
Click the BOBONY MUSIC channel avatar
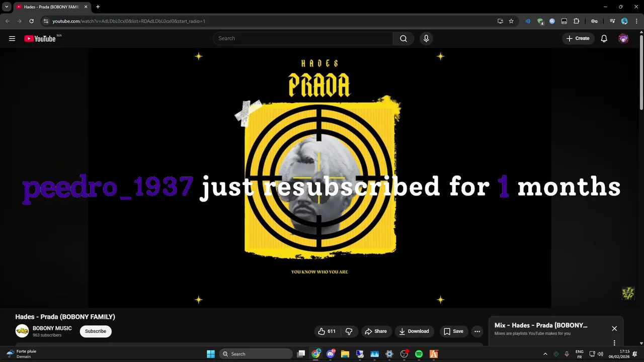coord(22,331)
